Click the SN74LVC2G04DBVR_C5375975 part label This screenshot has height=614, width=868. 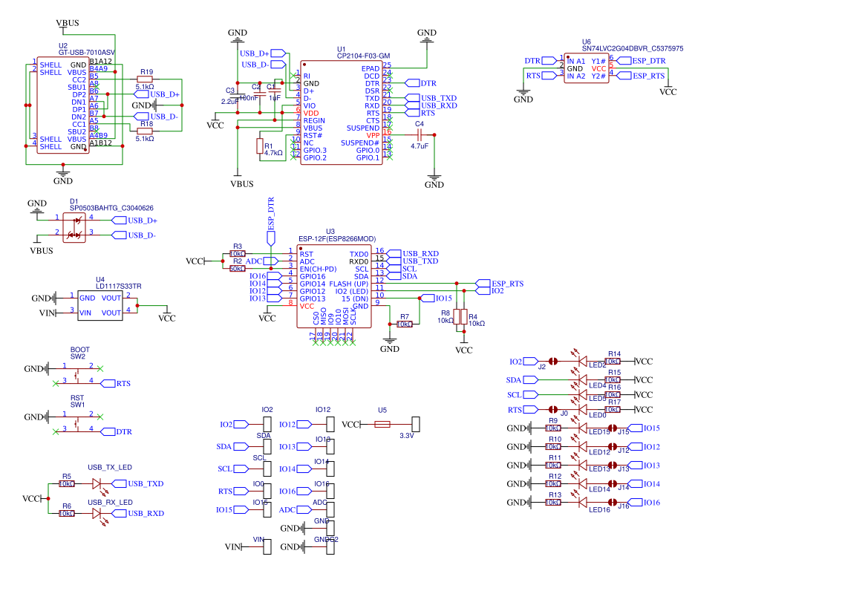click(x=633, y=49)
